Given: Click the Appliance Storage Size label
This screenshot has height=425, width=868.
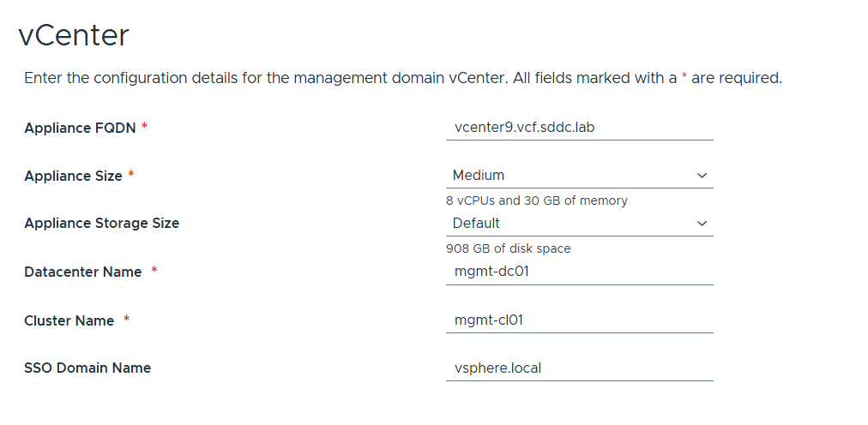Looking at the screenshot, I should (101, 224).
